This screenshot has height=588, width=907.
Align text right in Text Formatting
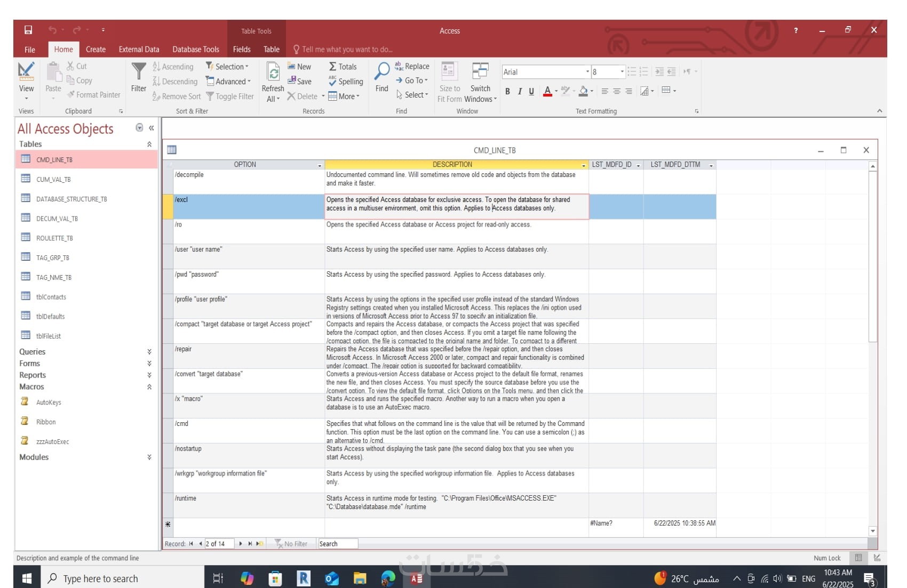tap(629, 91)
